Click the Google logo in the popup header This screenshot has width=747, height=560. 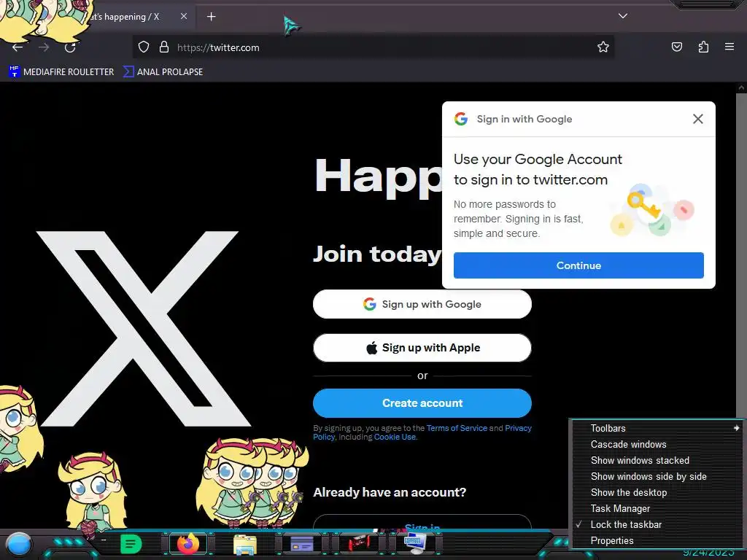tap(461, 119)
